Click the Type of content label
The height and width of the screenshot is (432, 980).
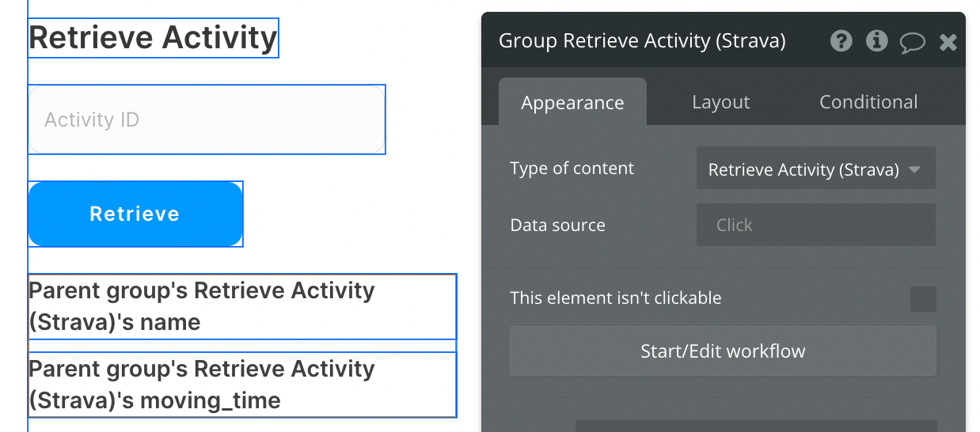(572, 169)
